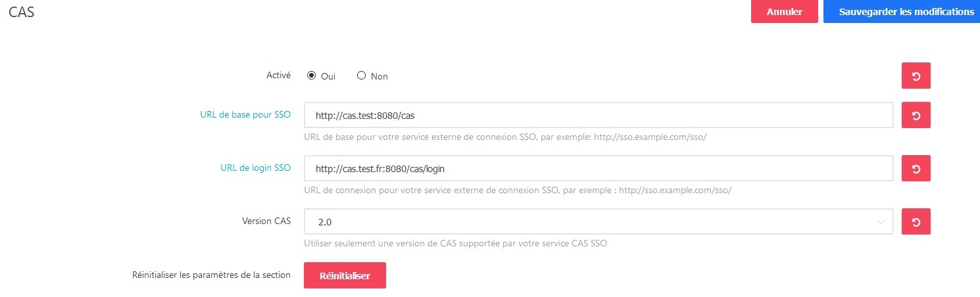Click the hint text under URL de base field

coord(505,137)
